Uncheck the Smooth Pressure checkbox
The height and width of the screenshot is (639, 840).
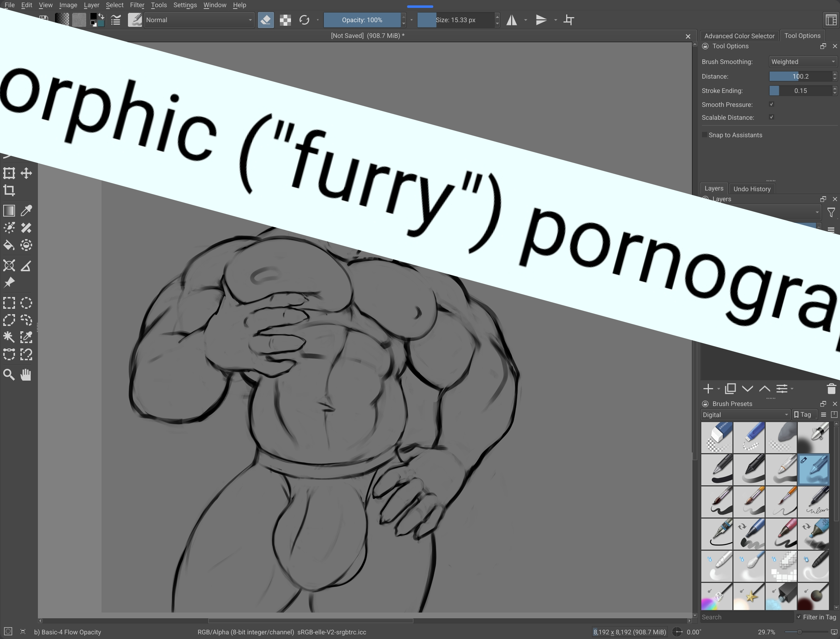[771, 104]
